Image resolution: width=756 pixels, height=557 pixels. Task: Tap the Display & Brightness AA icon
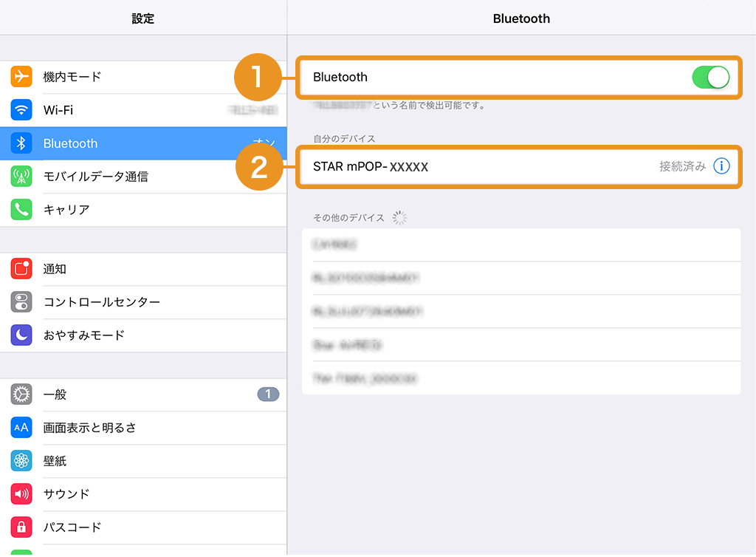[x=21, y=428]
